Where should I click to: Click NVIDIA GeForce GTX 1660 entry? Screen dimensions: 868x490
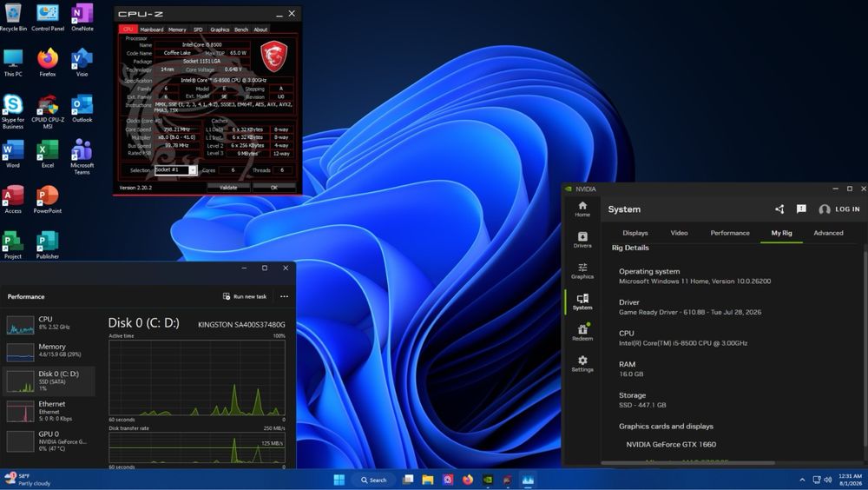[671, 444]
